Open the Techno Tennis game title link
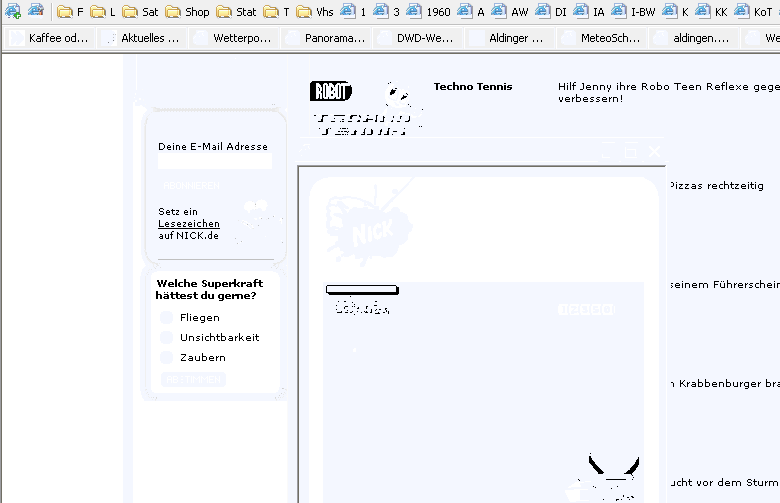780x503 pixels. click(x=472, y=87)
